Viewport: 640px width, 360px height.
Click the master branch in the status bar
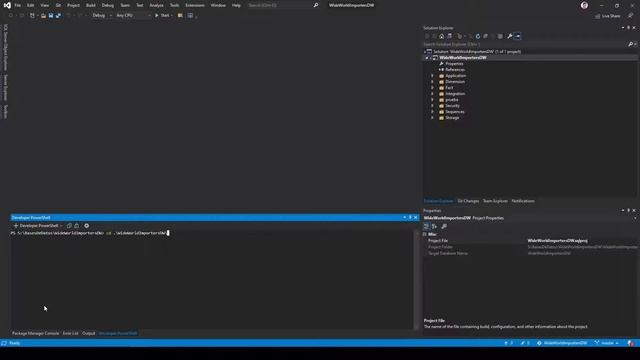[606, 343]
